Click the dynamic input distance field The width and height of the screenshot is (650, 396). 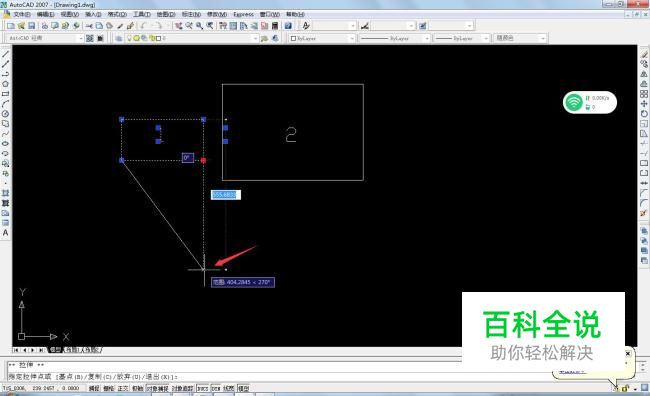(x=226, y=194)
